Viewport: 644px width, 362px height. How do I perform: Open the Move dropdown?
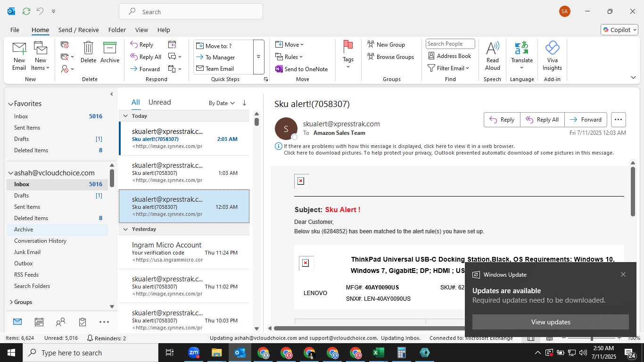click(x=289, y=45)
